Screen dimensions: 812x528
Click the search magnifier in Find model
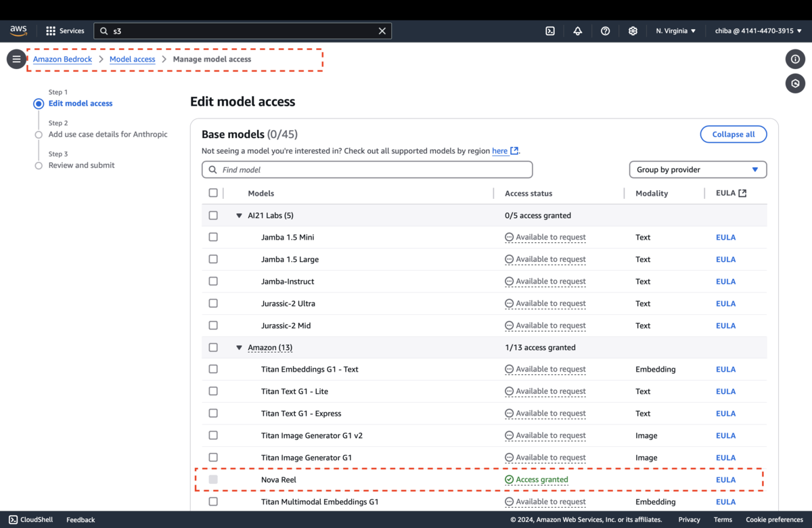(x=213, y=170)
